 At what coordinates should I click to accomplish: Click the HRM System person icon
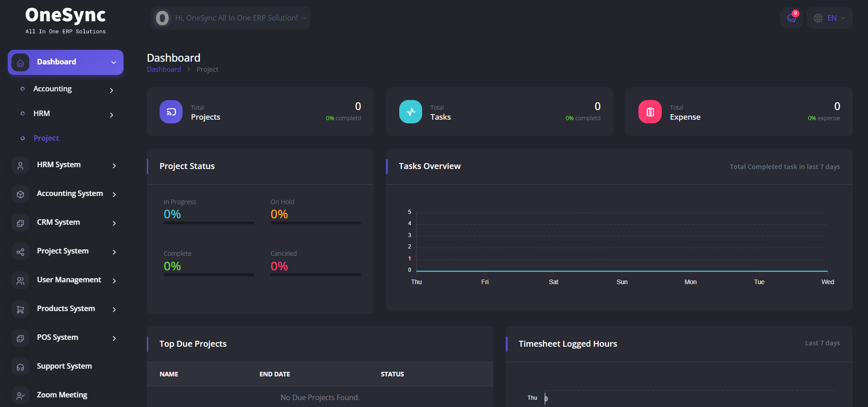pyautogui.click(x=21, y=165)
